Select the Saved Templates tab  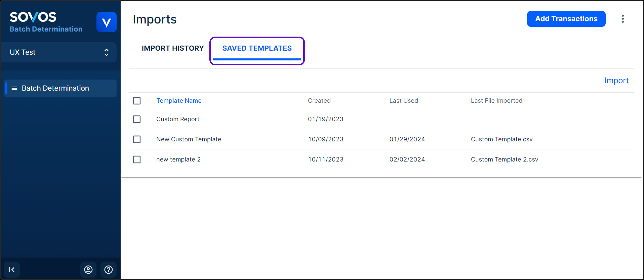[257, 48]
